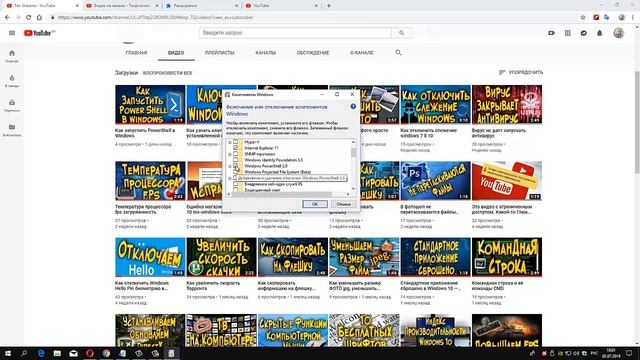Viewport: 640px width, 360px height.
Task: Open the YouTube hamburger guide menu
Action: tap(12, 33)
